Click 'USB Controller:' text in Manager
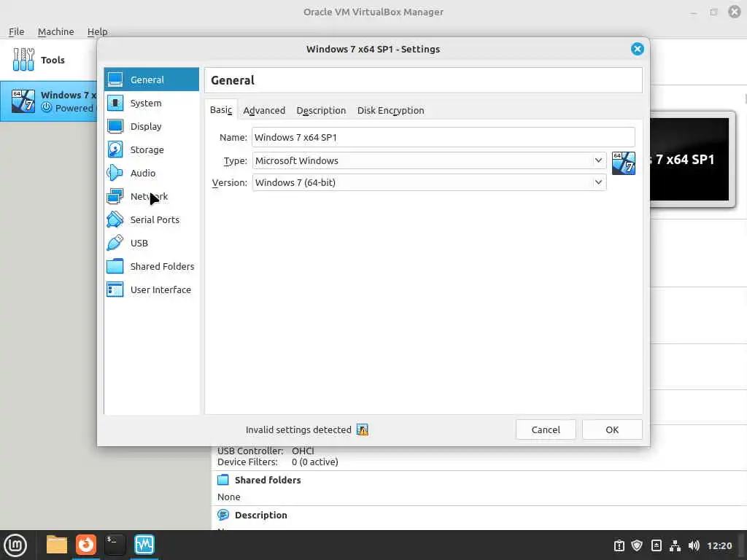Screen dimensions: 747x560 [x=250, y=451]
